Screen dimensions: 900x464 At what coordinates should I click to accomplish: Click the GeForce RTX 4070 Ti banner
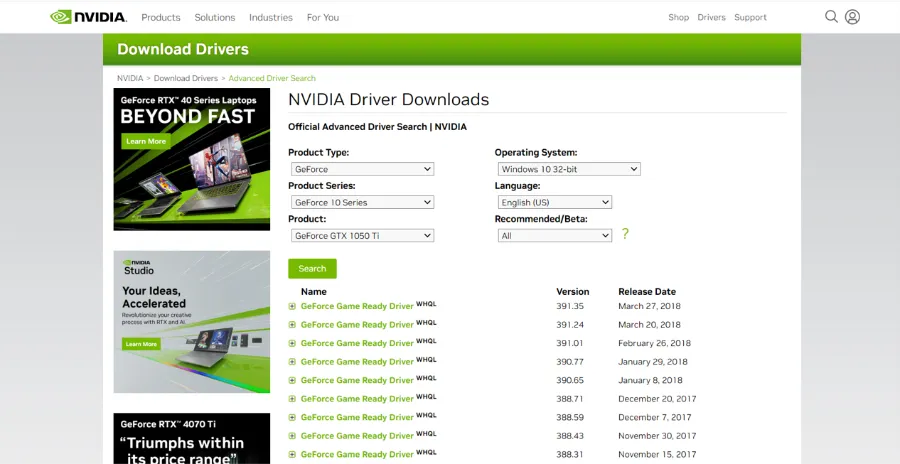pyautogui.click(x=192, y=438)
